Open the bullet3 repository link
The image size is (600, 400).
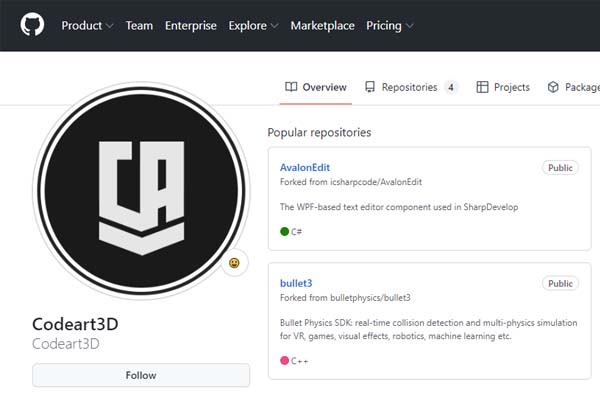[296, 283]
